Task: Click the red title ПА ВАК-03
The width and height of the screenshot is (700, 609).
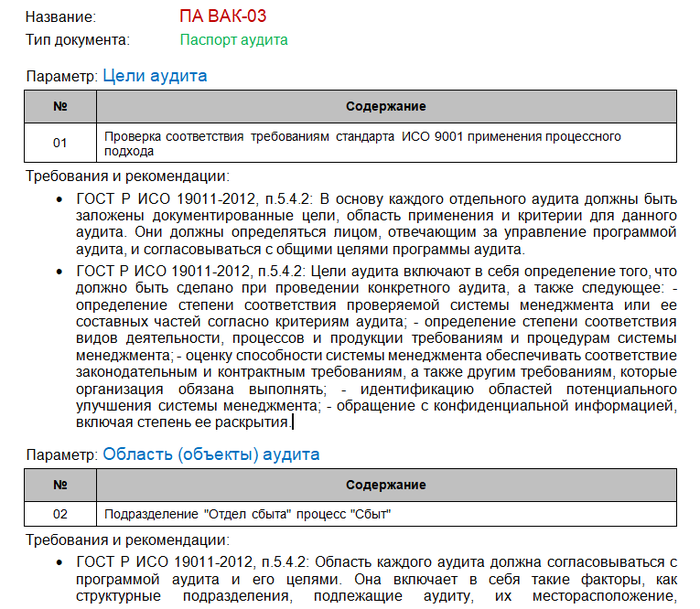Action: click(222, 16)
